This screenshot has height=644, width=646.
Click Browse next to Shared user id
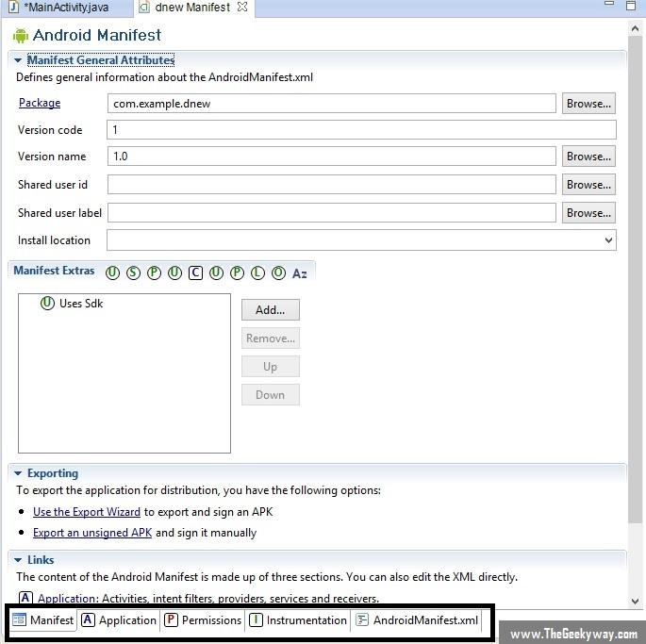[x=588, y=185]
